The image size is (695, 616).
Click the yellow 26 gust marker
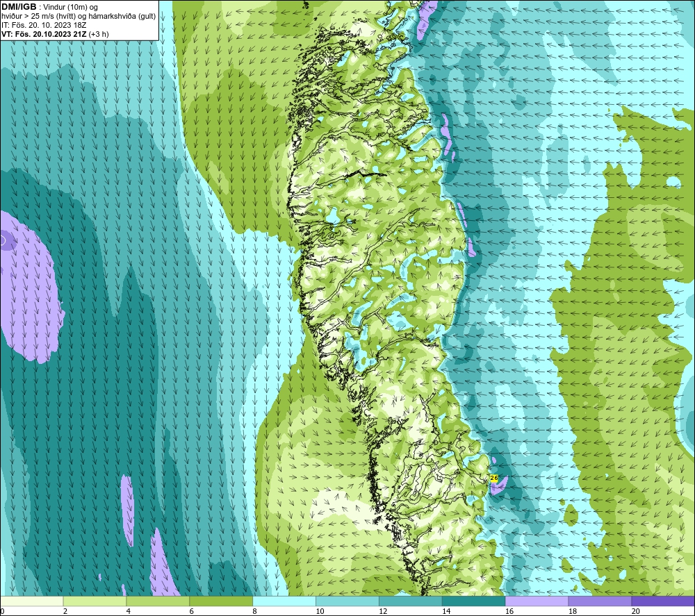(x=493, y=478)
